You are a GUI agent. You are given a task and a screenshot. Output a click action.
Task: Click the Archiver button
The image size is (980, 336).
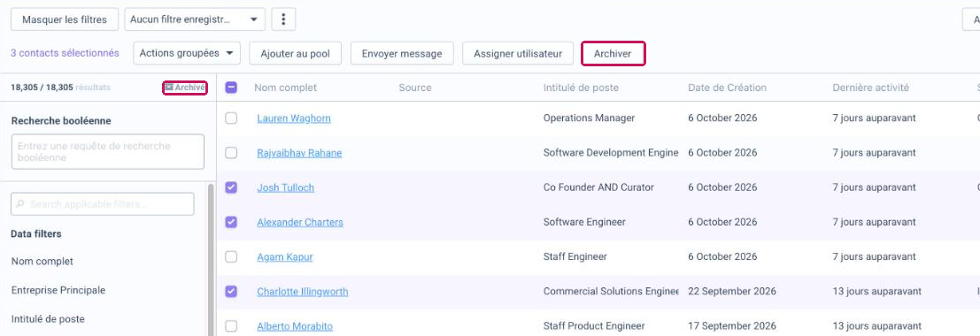point(613,54)
